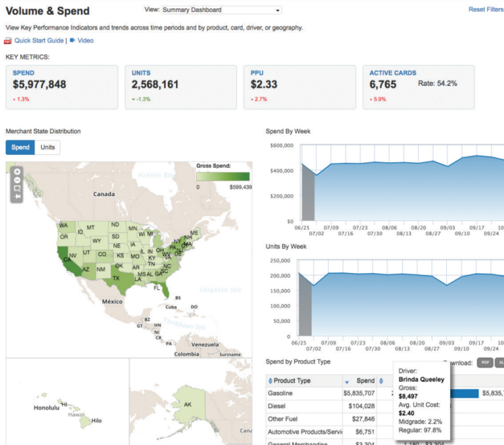Viewport: 504px width, 445px height.
Task: Switch map distribution to Spend
Action: click(x=20, y=148)
